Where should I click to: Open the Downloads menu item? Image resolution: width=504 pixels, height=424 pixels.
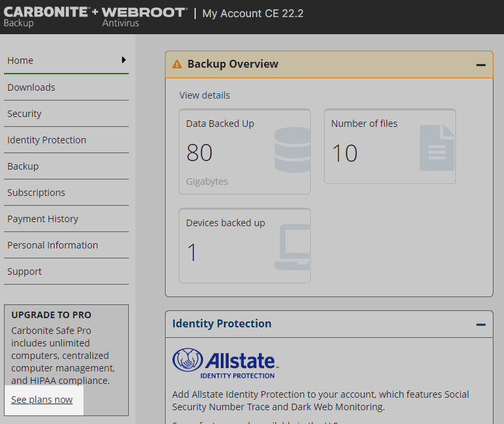[x=31, y=87]
